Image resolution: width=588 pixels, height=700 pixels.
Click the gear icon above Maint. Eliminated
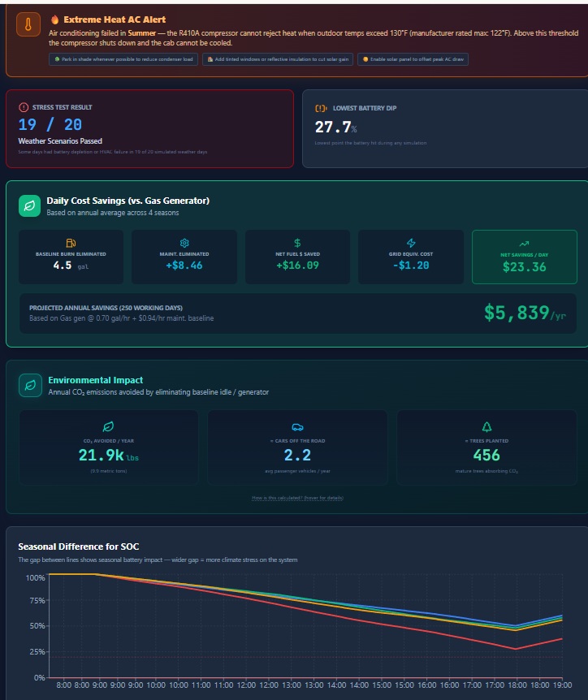184,243
